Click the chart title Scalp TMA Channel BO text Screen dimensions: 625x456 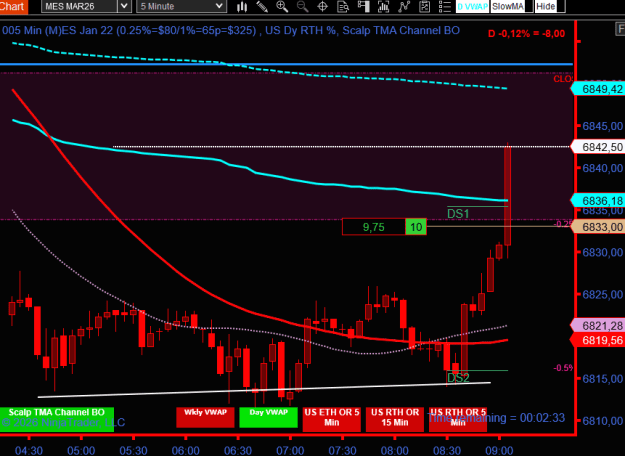401,30
